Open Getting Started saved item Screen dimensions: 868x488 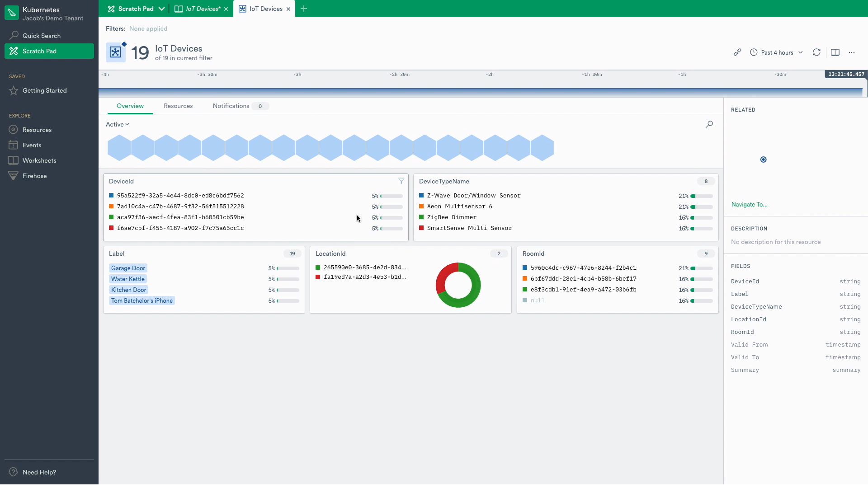49,90
